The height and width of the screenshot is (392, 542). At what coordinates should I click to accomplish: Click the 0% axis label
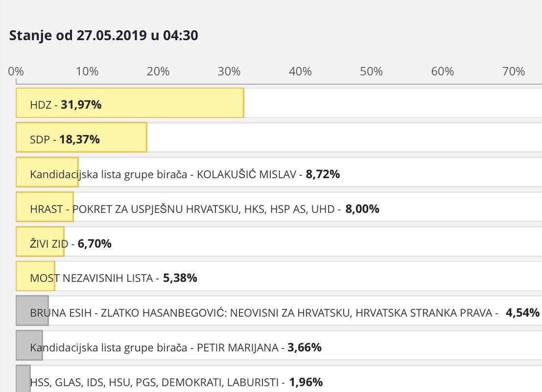pos(16,71)
